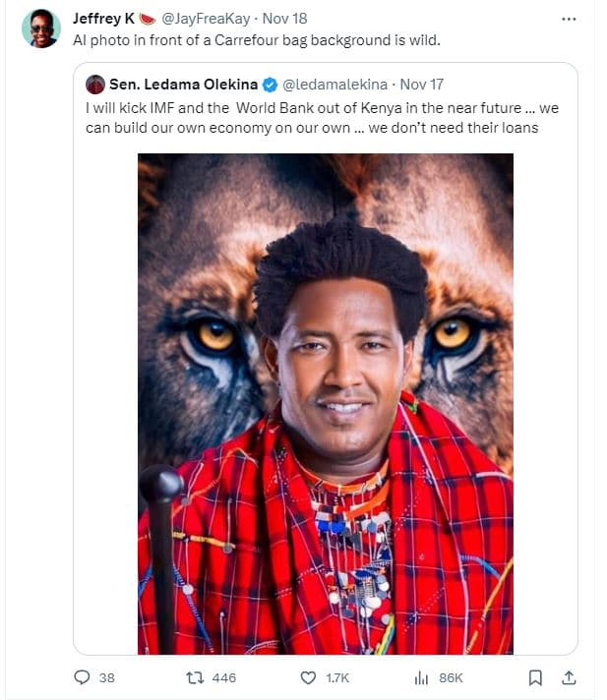
Task: Open the three-dot more options menu
Action: (x=569, y=19)
